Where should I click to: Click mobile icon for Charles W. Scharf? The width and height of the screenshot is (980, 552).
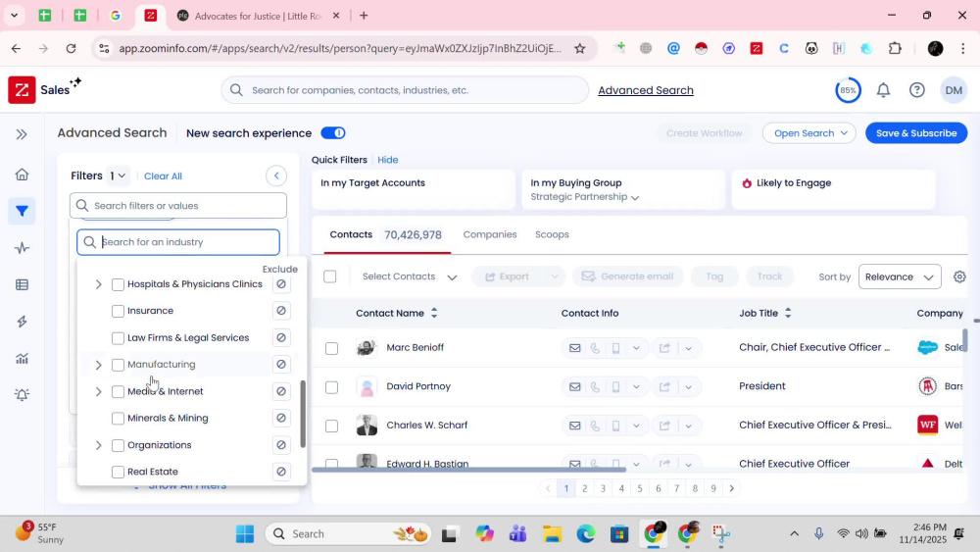point(615,426)
